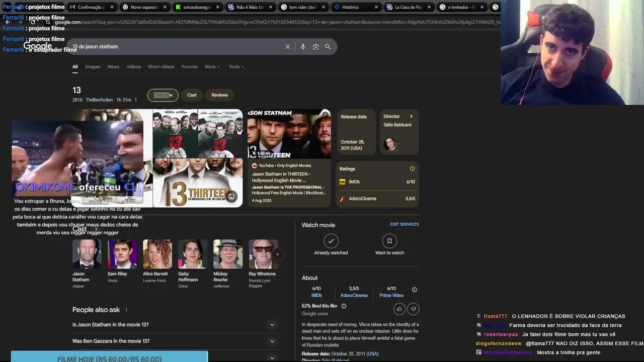Toggle Want to watch bookmark
644x362 pixels.
click(x=389, y=241)
